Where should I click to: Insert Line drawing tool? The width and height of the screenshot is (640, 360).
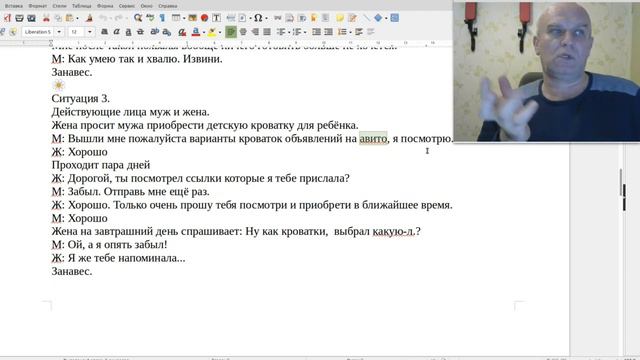click(x=366, y=18)
